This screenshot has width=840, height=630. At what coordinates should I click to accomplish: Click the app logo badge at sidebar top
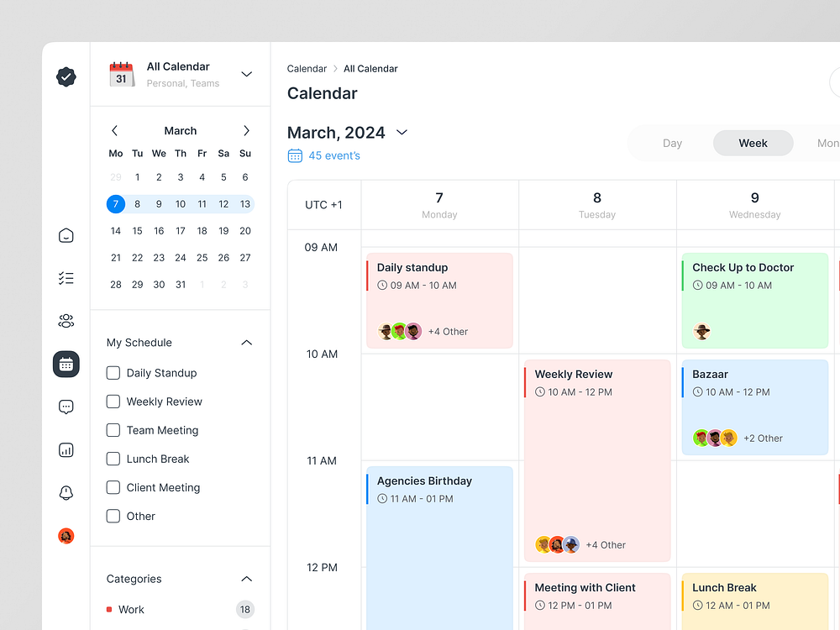pyautogui.click(x=65, y=77)
